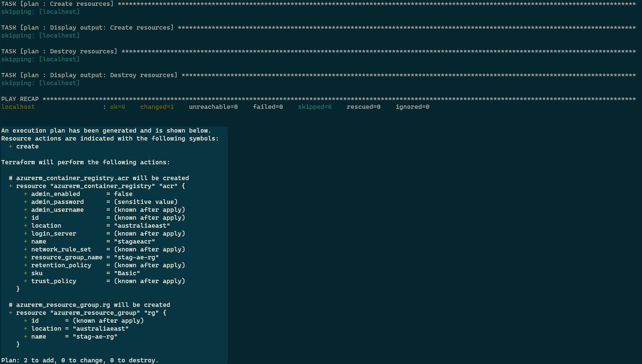Select the 'changed=1' recap value
The width and height of the screenshot is (642, 364).
click(157, 107)
